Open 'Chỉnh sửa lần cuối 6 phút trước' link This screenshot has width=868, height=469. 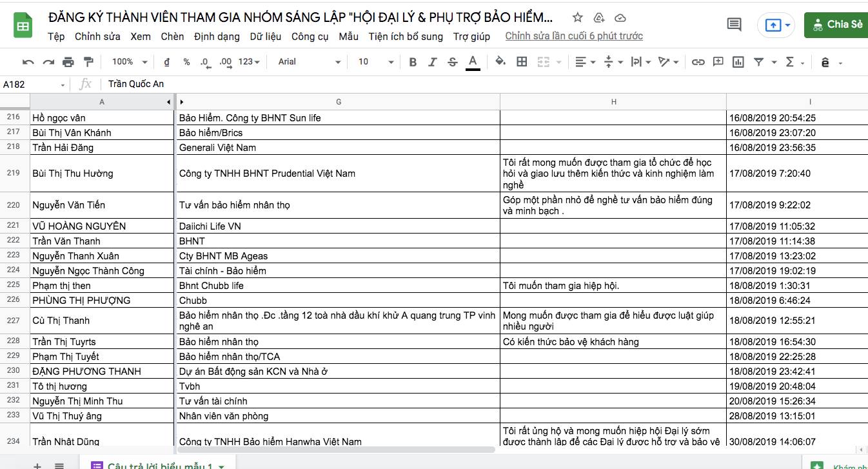tap(574, 36)
